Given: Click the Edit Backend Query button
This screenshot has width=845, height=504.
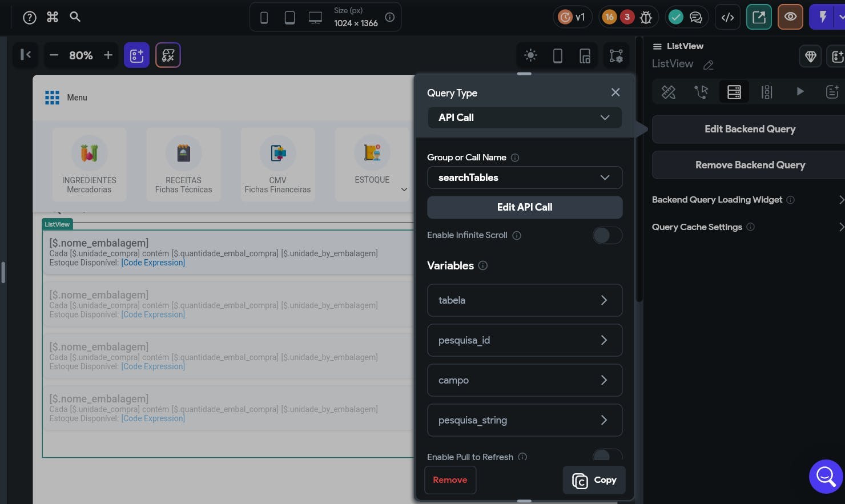Looking at the screenshot, I should pos(750,129).
